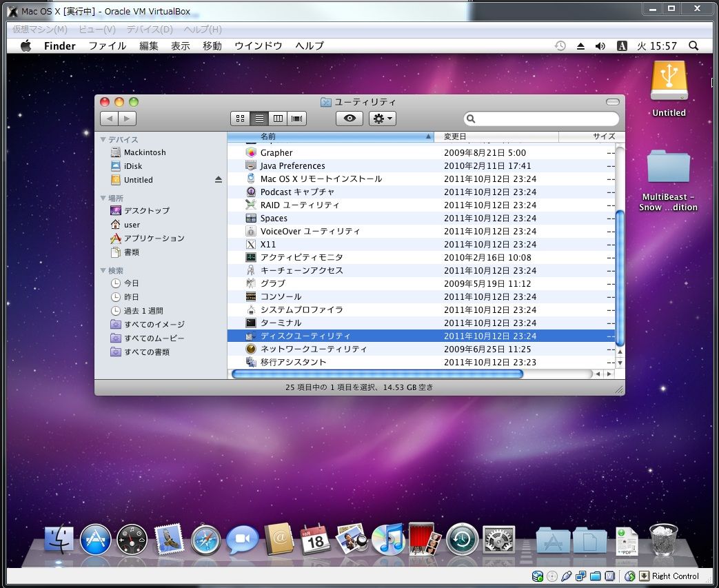719x588 pixels.
Task: Click the highlighted ディスクユーティリティ row
Action: pos(421,336)
